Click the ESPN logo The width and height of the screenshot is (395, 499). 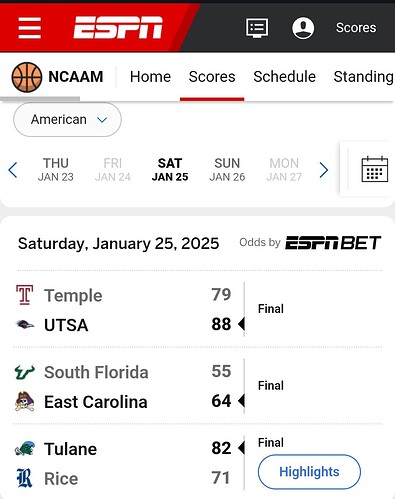pos(118,27)
